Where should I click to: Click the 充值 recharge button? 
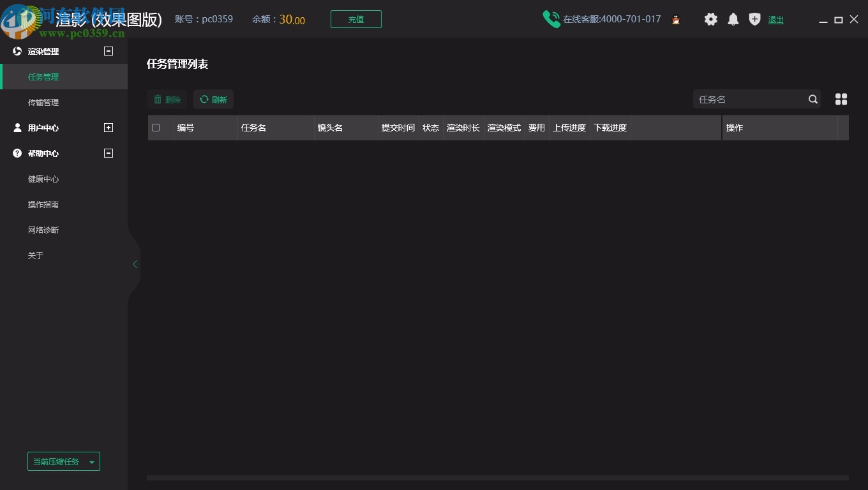355,19
